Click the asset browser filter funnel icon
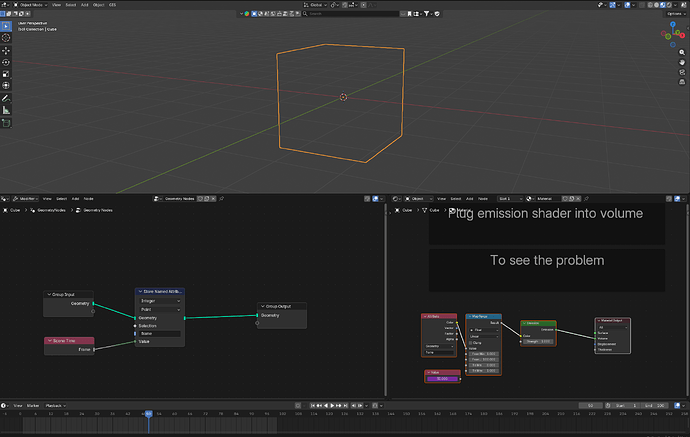This screenshot has width=690, height=437. coord(426,14)
